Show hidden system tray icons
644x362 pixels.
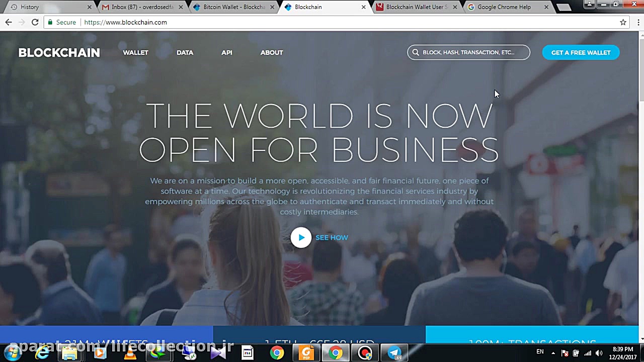click(x=553, y=353)
